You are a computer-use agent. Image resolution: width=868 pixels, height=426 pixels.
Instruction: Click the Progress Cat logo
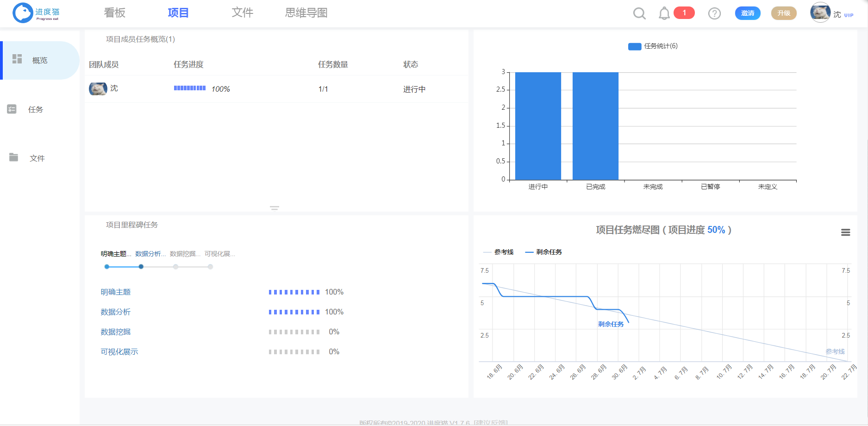[36, 13]
